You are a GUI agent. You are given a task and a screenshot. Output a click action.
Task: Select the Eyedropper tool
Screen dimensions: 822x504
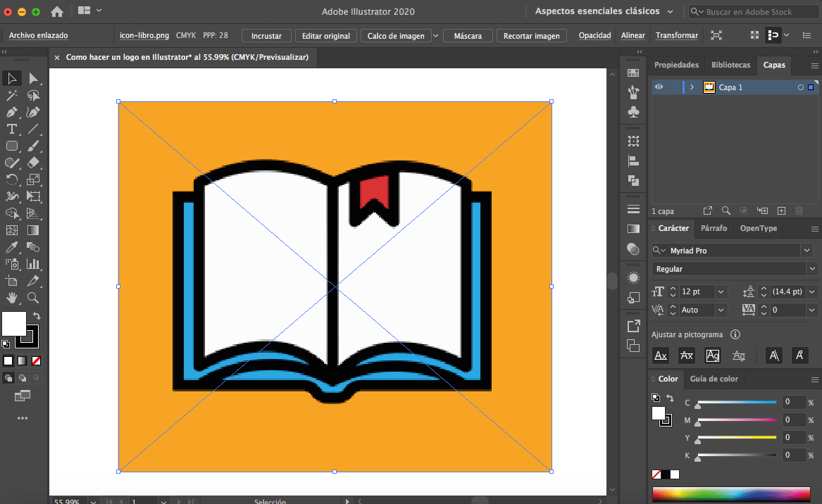click(11, 247)
